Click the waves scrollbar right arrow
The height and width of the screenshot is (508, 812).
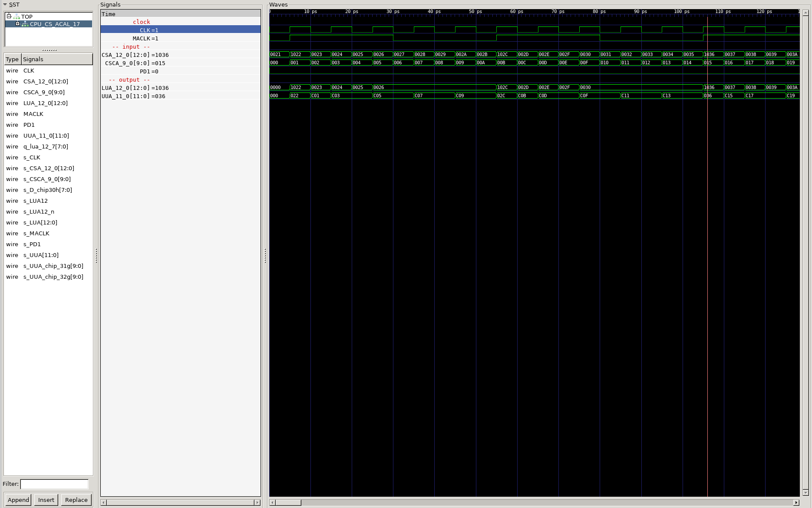tap(796, 502)
